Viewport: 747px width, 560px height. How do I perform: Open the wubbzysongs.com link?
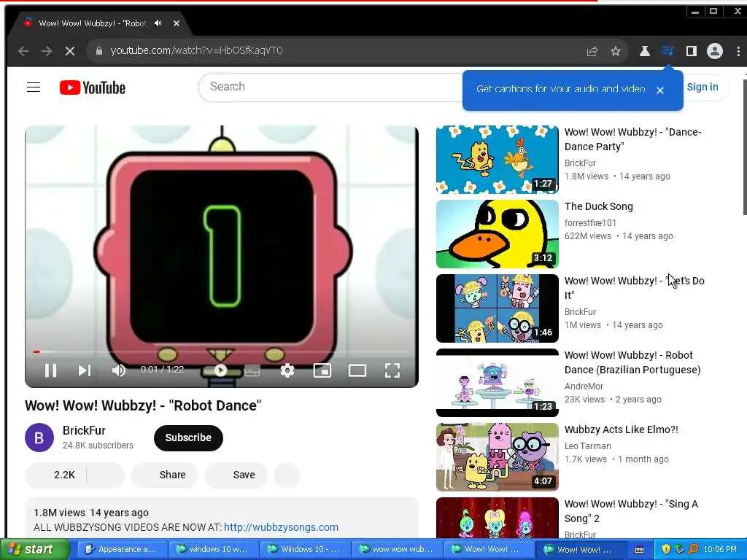point(281,527)
